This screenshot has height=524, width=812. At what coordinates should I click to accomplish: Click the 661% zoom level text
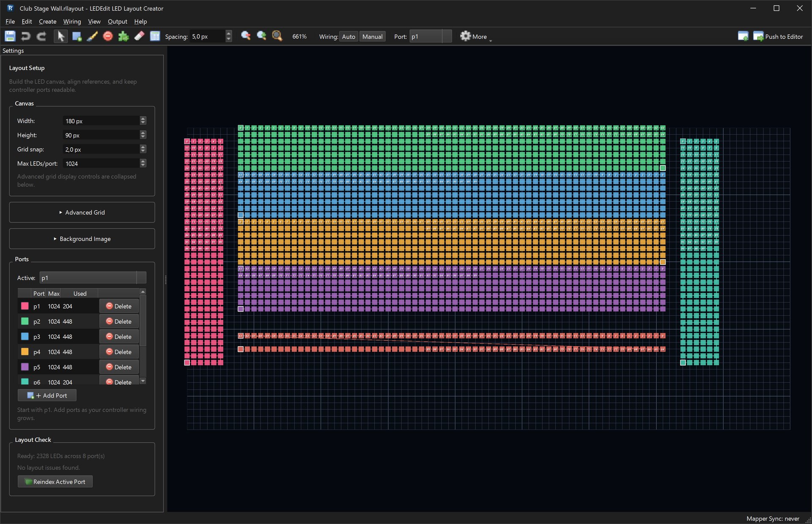coord(299,37)
